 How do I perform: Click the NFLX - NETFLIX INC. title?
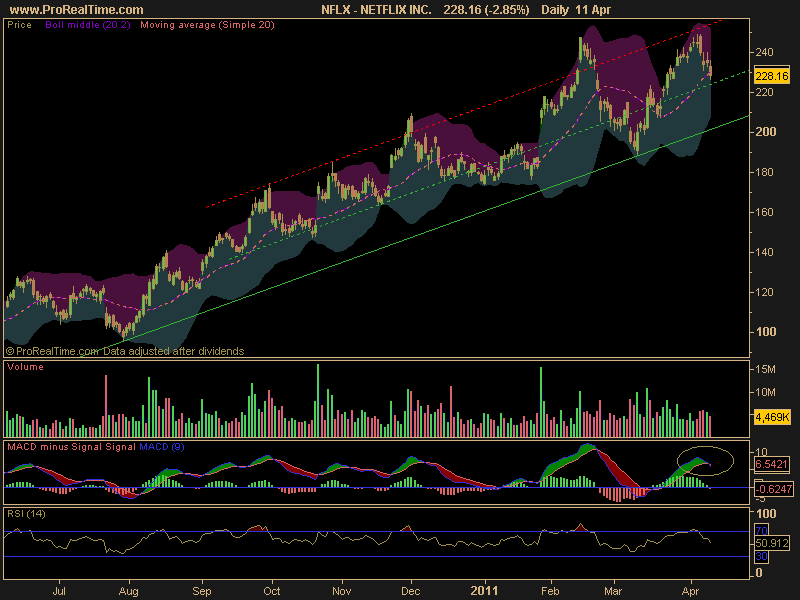(x=376, y=10)
